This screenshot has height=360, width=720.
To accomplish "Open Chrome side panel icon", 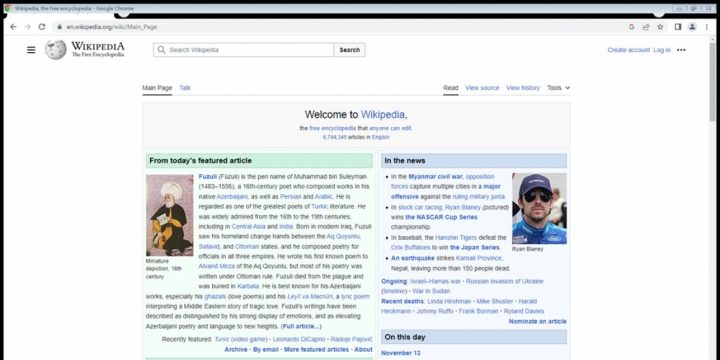I will pos(678,27).
